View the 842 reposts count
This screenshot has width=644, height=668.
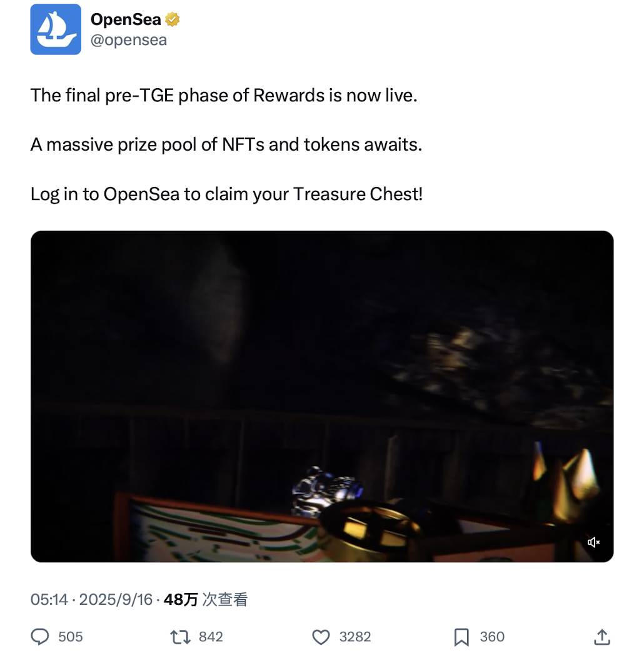click(211, 637)
